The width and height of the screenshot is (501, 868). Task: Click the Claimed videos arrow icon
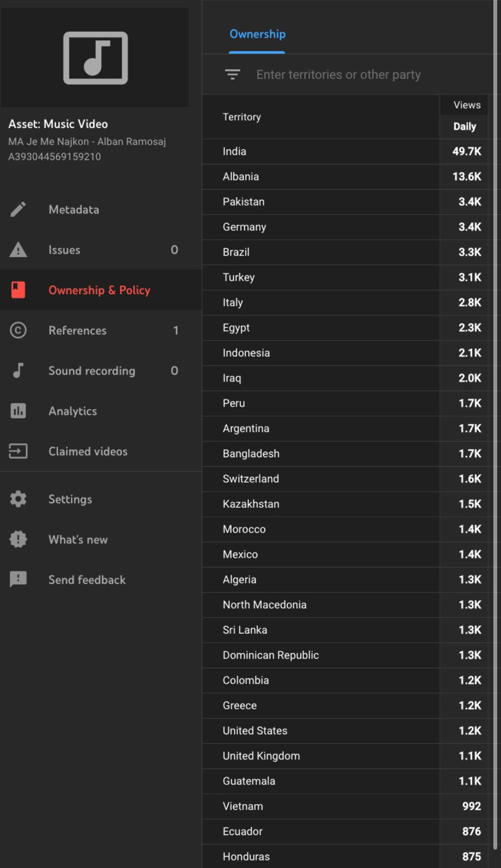(x=18, y=451)
